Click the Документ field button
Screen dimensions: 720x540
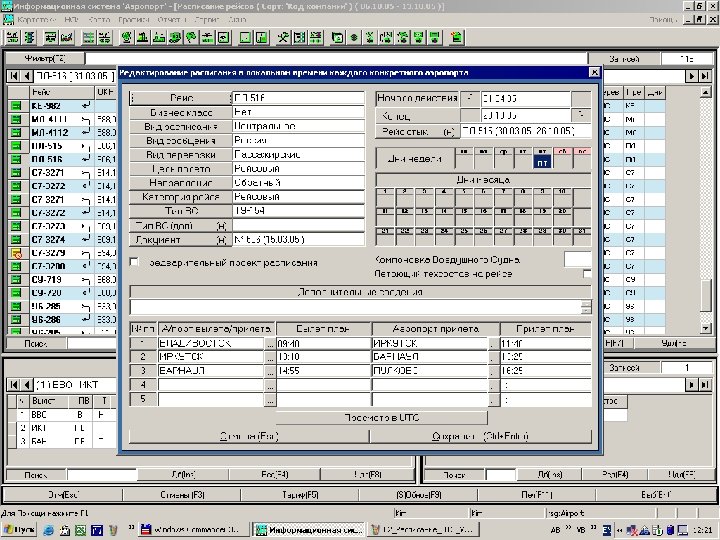point(180,240)
